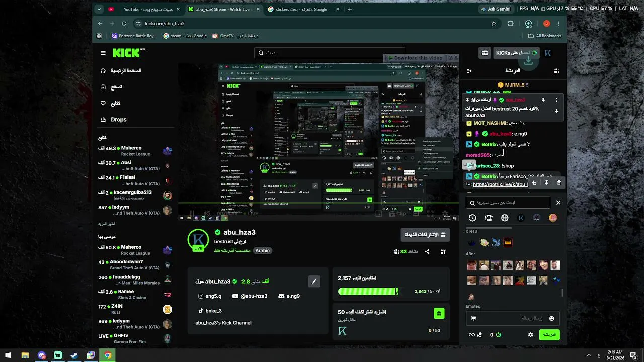Delete the BotRix chat message

click(x=559, y=183)
